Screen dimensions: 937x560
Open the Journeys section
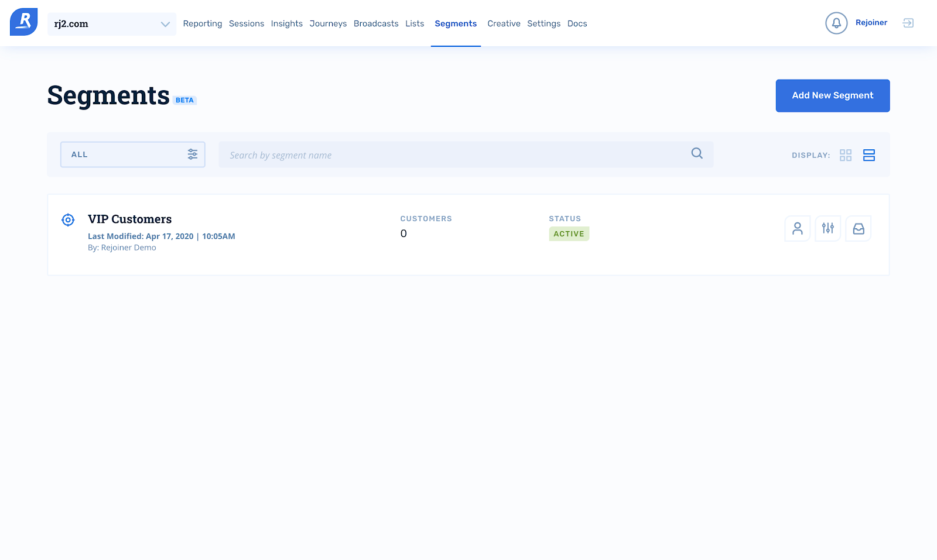tap(328, 23)
